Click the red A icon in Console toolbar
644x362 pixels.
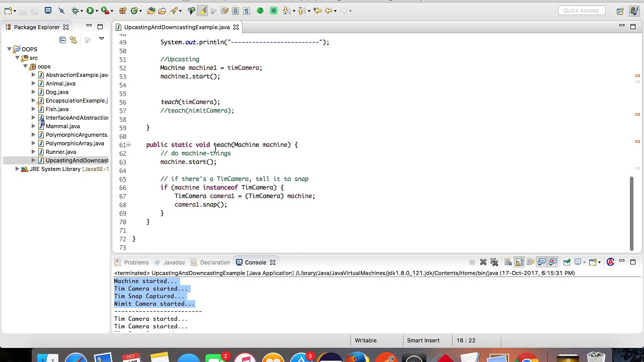(610, 262)
